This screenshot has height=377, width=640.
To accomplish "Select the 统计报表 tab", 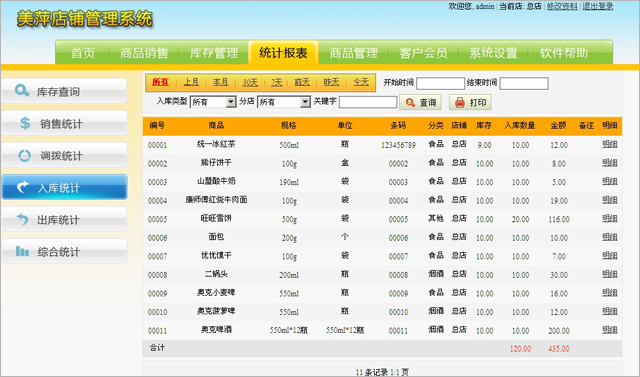I will [x=283, y=53].
